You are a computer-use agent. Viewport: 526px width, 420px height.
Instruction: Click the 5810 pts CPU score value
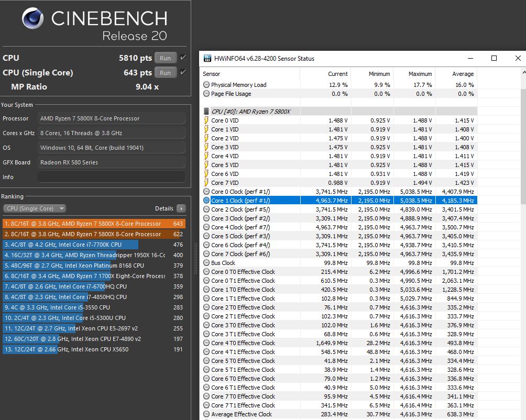pyautogui.click(x=135, y=58)
